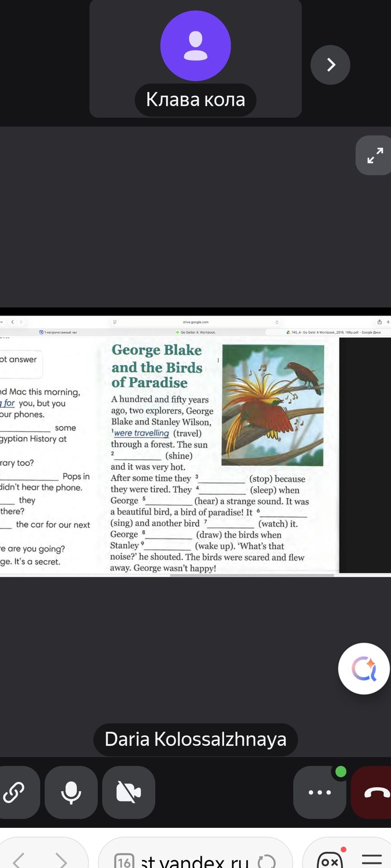Go forward in the mobile browser
391x868 pixels.
[61, 860]
